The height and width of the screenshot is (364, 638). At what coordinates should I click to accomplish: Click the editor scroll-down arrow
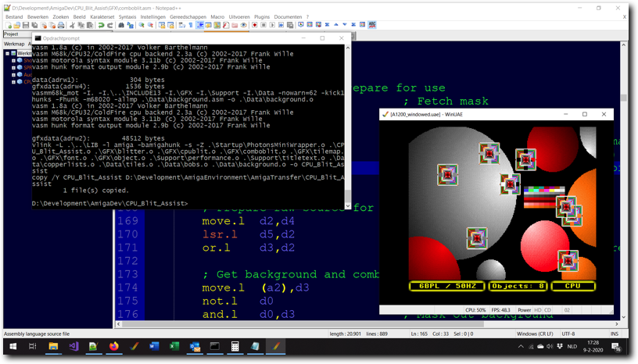click(624, 317)
